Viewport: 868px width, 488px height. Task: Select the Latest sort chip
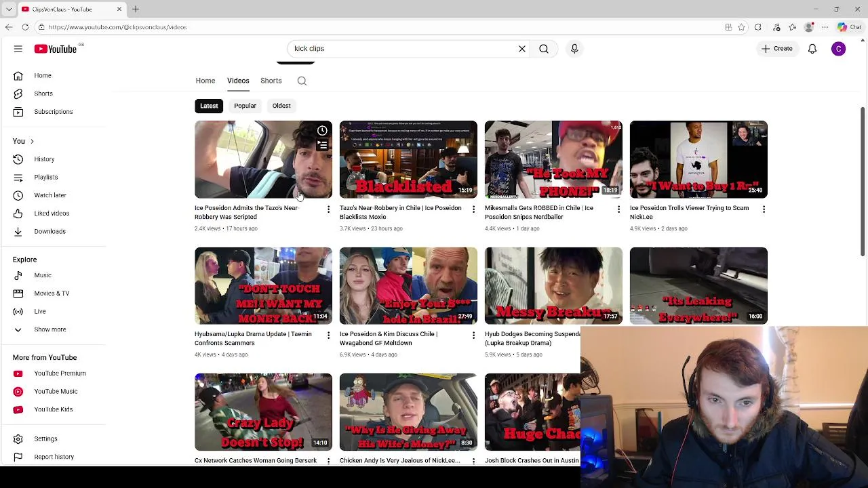(209, 106)
